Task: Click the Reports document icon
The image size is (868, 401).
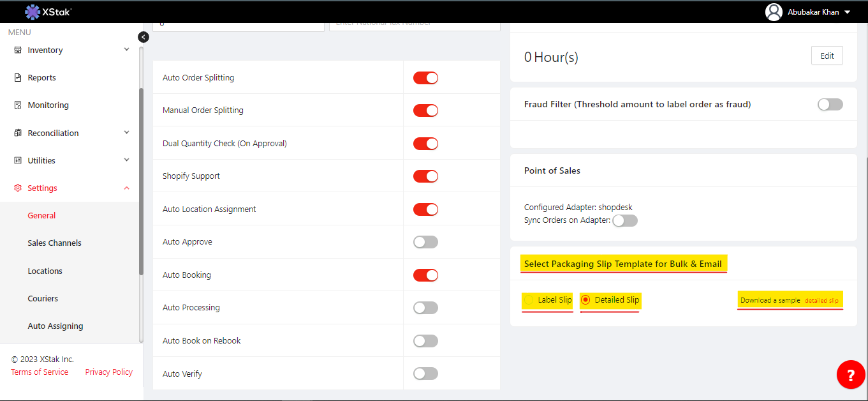Action: tap(18, 78)
